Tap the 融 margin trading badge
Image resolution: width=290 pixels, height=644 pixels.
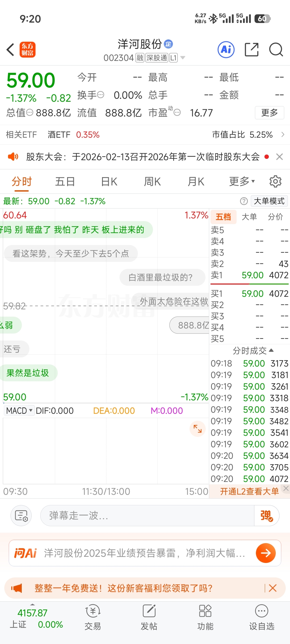click(x=140, y=58)
